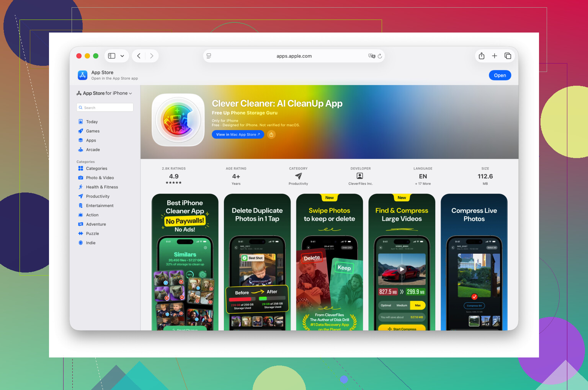Click the Today icon in sidebar
Screen dimensions: 588x390
[81, 122]
